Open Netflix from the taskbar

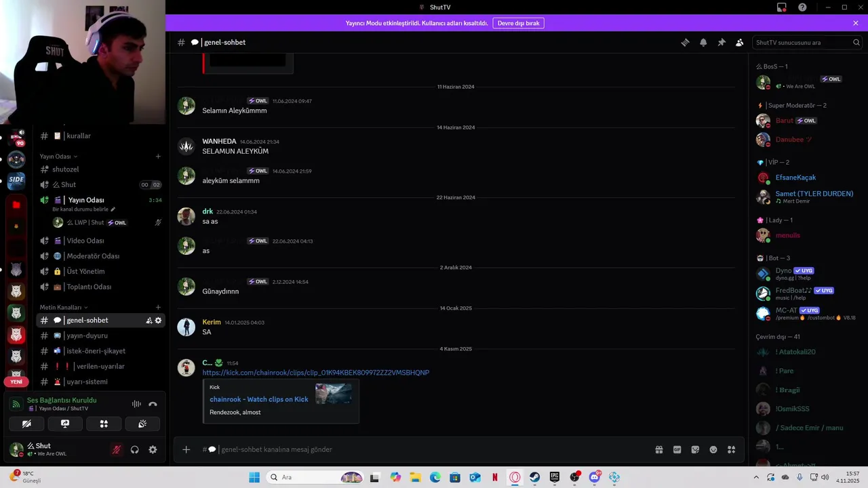[x=495, y=477]
